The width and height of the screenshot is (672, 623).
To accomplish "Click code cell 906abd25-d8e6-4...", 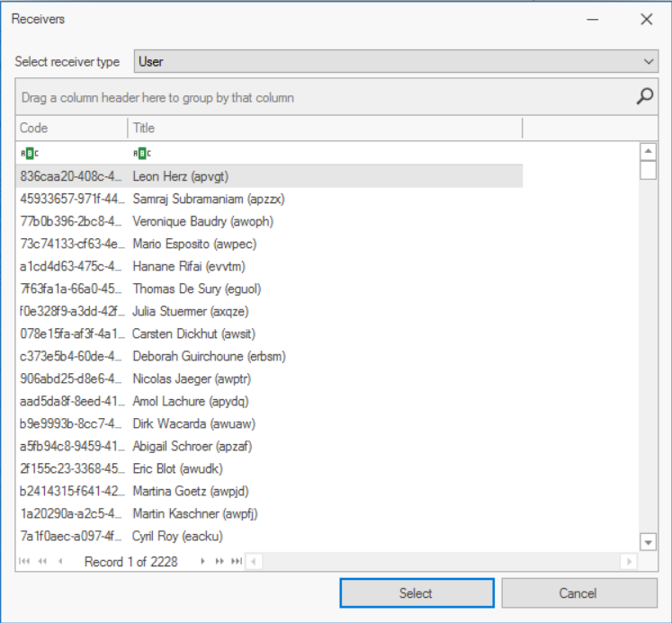I will pos(72,379).
